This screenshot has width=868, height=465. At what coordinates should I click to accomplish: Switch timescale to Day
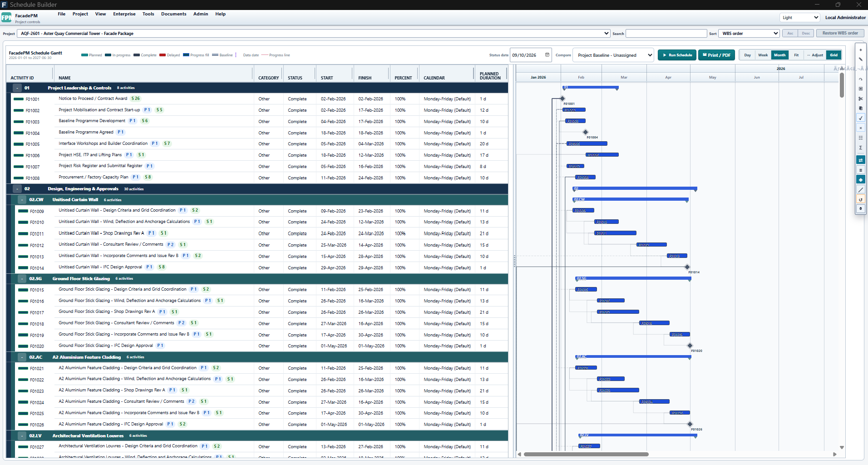coord(747,55)
